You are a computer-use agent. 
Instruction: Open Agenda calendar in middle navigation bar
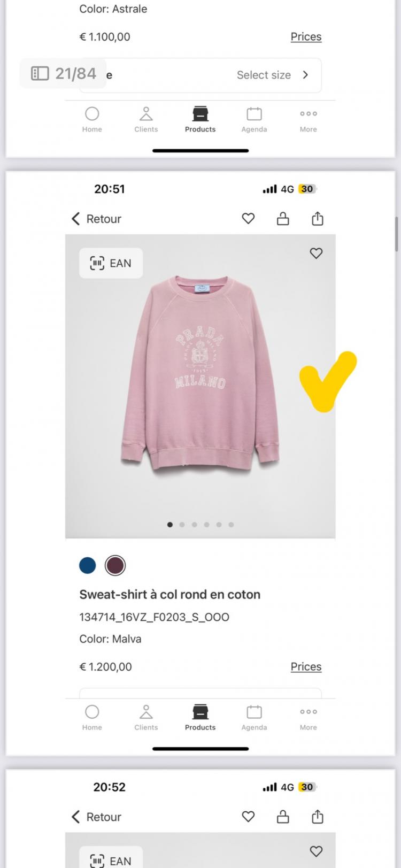[x=254, y=717]
